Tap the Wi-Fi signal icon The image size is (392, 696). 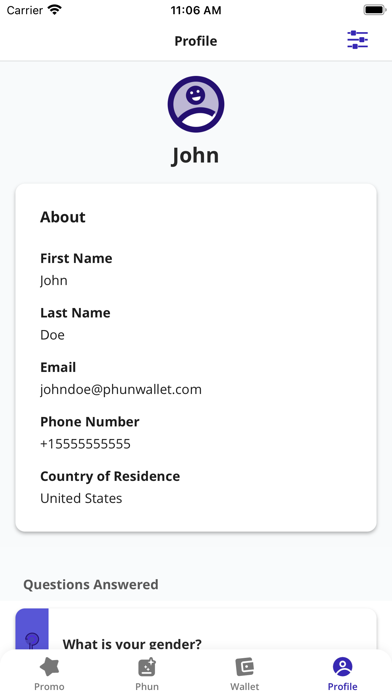(x=55, y=10)
